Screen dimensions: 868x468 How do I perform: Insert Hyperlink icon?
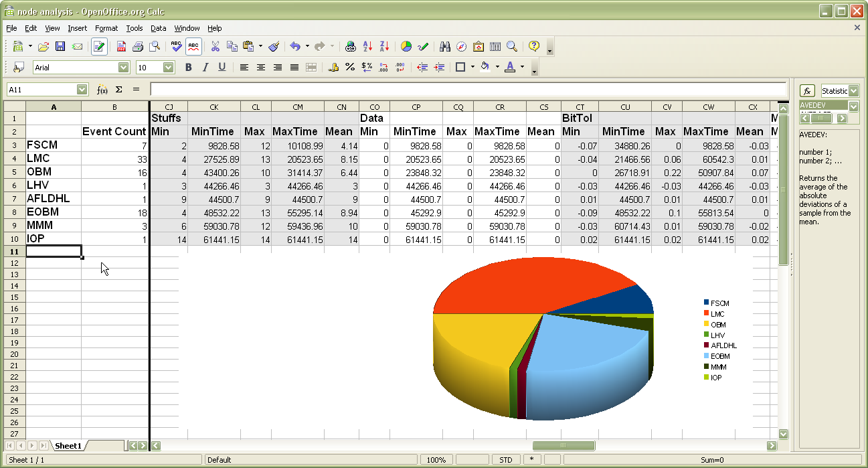[x=351, y=46]
